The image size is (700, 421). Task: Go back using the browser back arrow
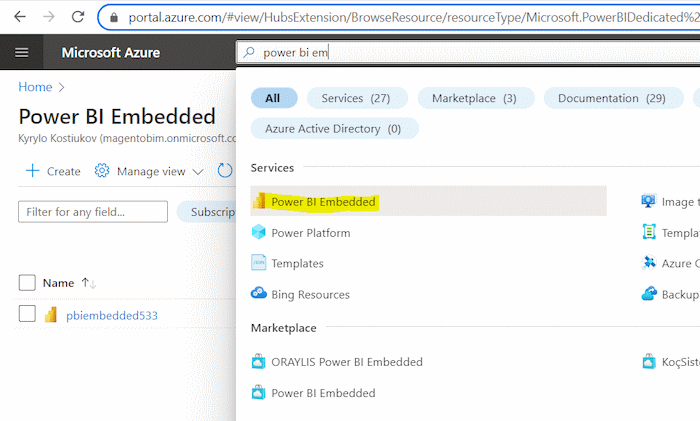coord(20,17)
